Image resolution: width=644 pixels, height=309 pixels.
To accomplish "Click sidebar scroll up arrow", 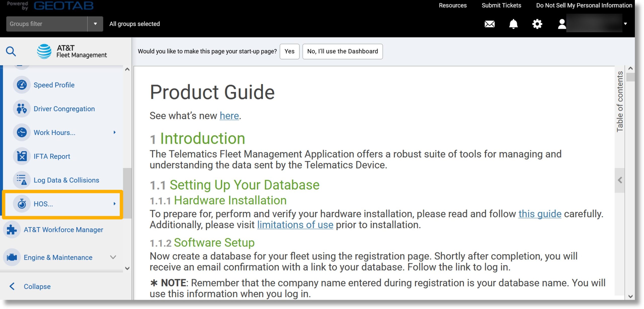I will (x=127, y=69).
